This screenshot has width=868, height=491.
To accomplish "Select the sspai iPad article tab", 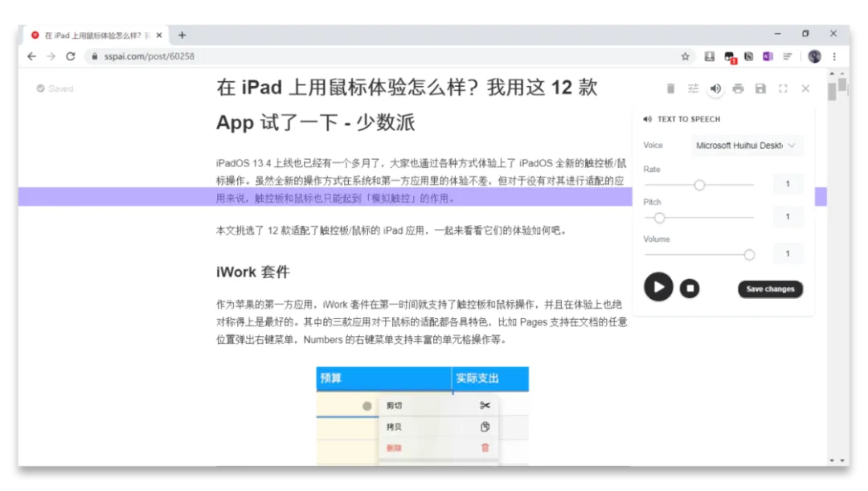I will coord(97,35).
